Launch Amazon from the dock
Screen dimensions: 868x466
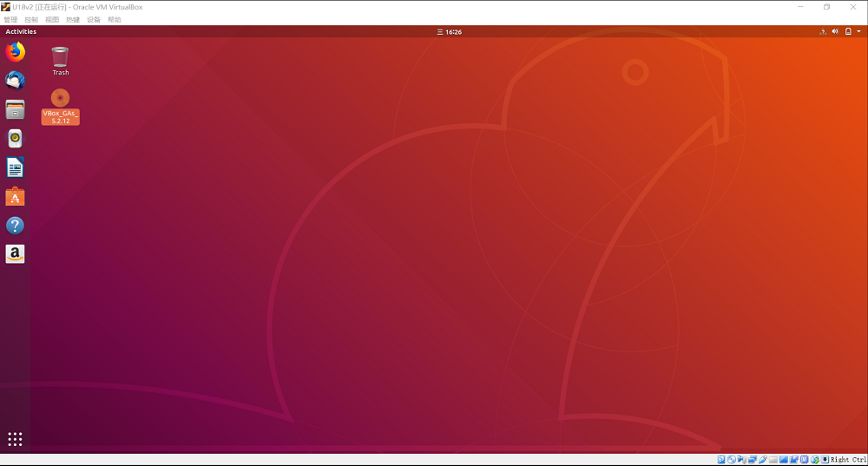[x=15, y=254]
